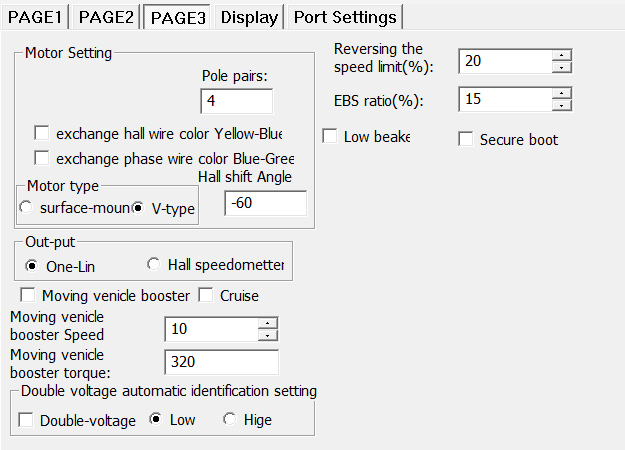Choose the Hige voltage radio button
The height and width of the screenshot is (450, 625).
point(229,420)
